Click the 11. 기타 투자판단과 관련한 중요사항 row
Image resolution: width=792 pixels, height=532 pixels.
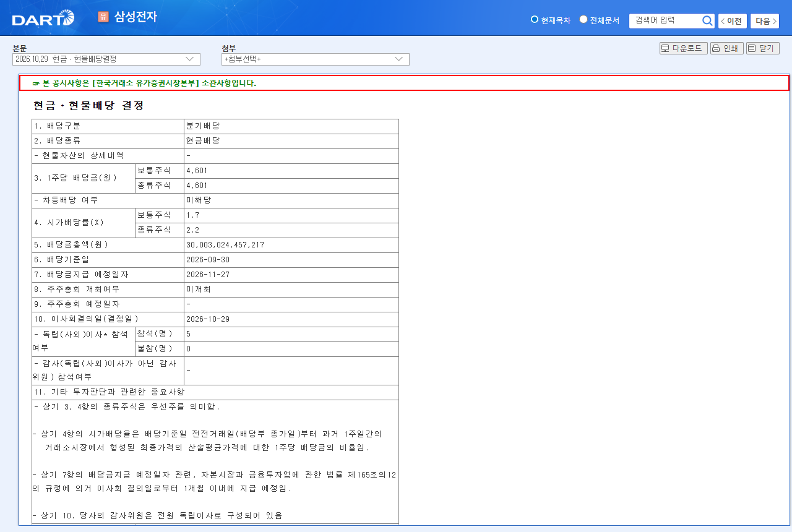click(215, 393)
